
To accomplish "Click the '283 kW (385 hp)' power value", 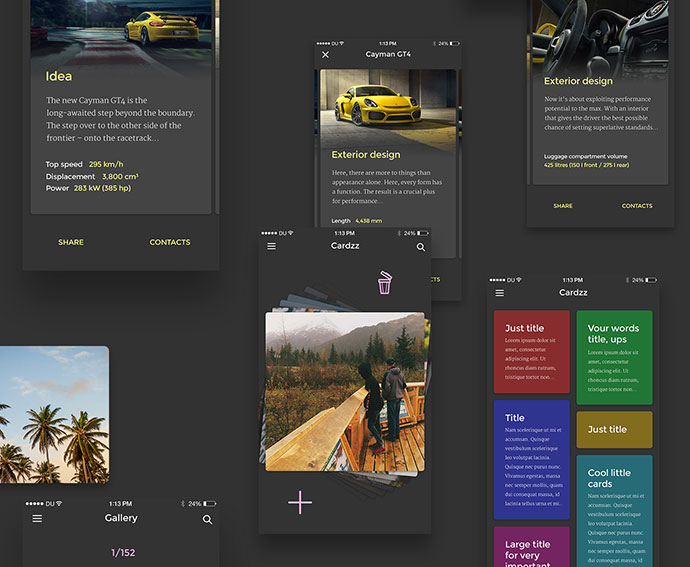I will tap(103, 188).
